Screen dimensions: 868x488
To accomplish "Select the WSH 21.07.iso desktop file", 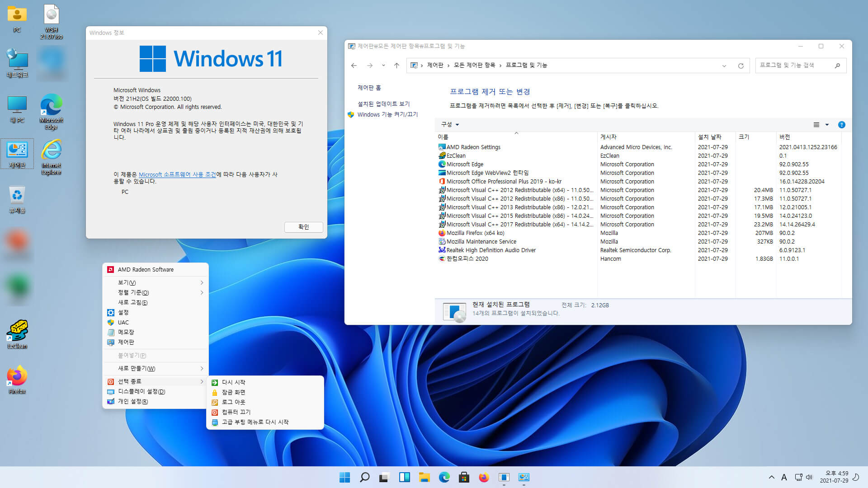I will coord(51,21).
